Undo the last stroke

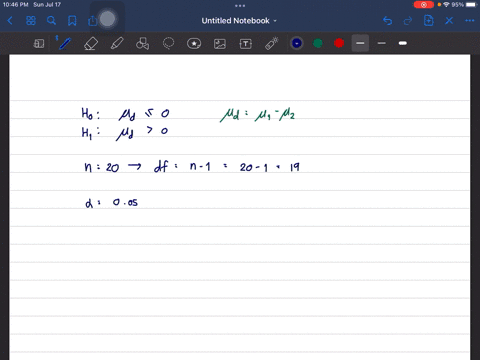coord(387,21)
